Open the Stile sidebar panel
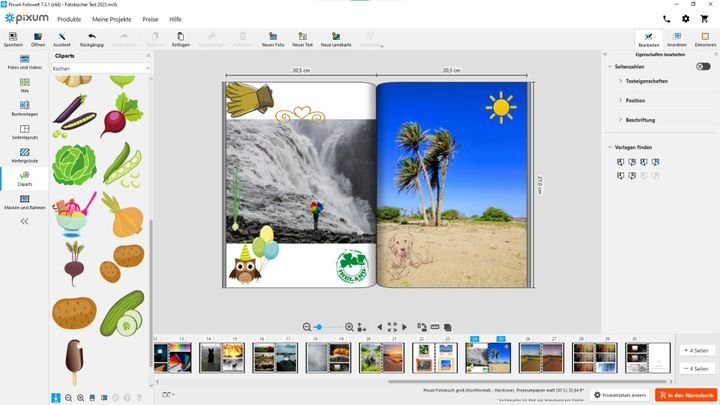Screen dimensions: 720x405 coord(25,85)
